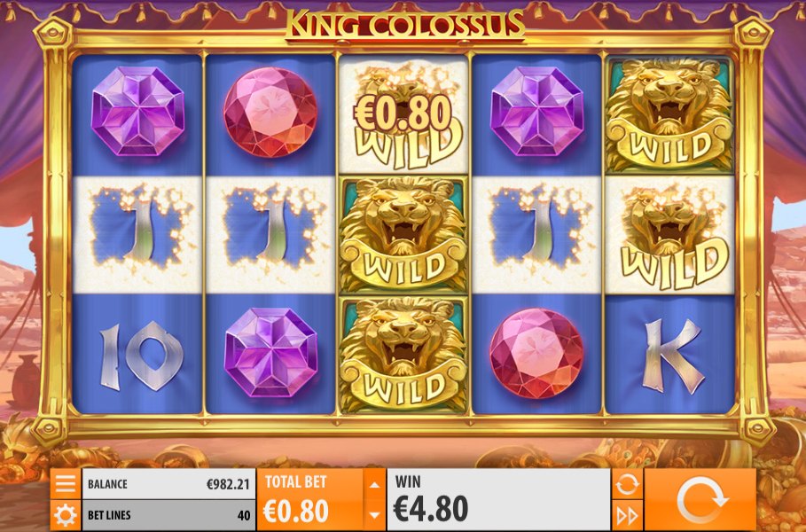The width and height of the screenshot is (806, 532).
Task: Click the €0.80 win amount on Wild
Action: tap(403, 113)
